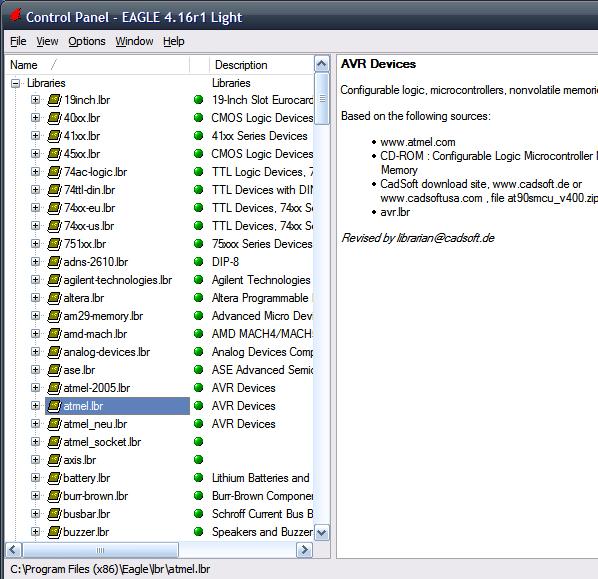The image size is (598, 579).
Task: Expand the atmel.lbr library node
Action: pyautogui.click(x=35, y=406)
